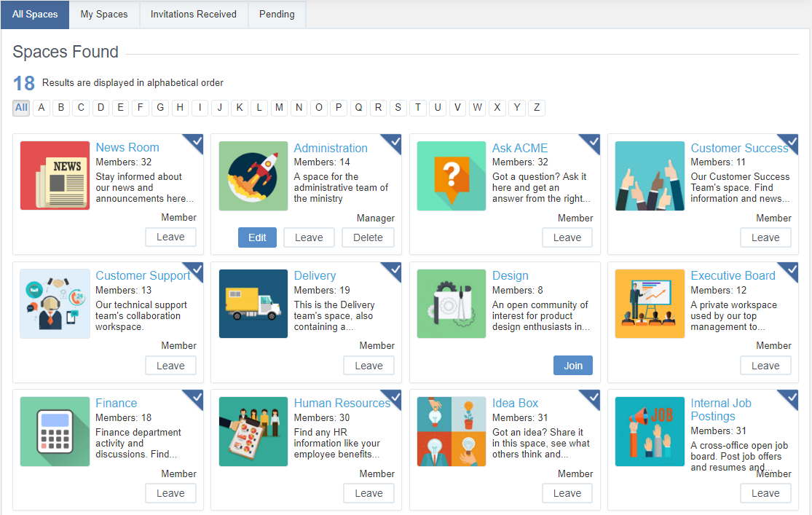
Task: Click the Customer Support handshake icon
Action: (x=55, y=303)
